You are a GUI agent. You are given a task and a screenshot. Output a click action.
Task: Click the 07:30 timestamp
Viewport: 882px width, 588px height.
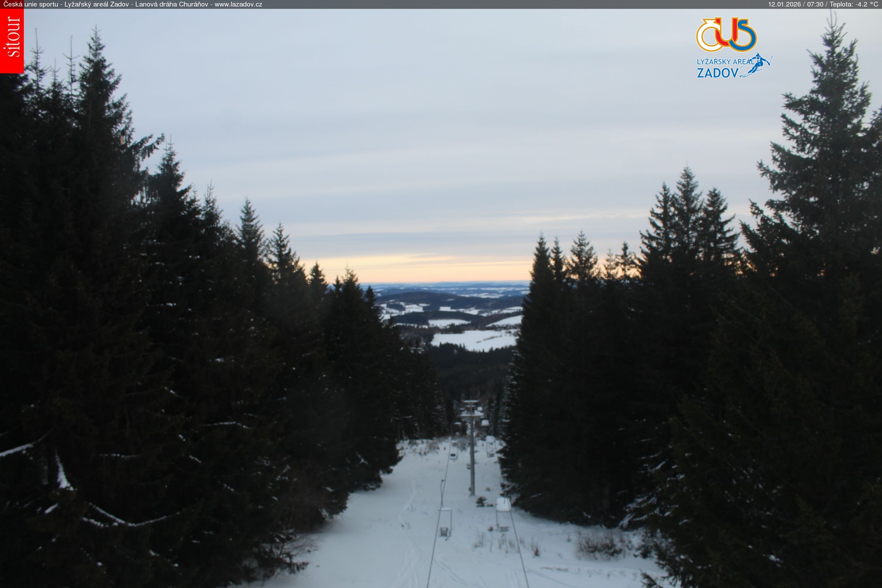pyautogui.click(x=815, y=4)
